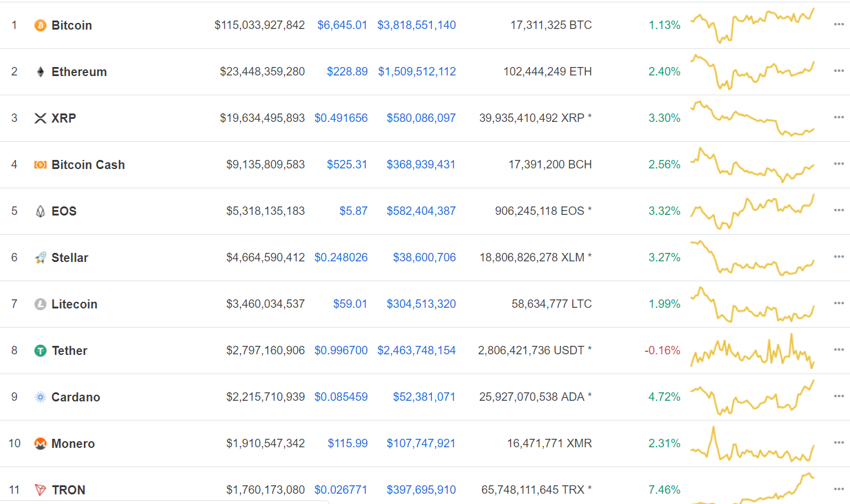Viewport: 850px width, 504px height.
Task: Open the more options menu for TRON
Action: tap(839, 490)
